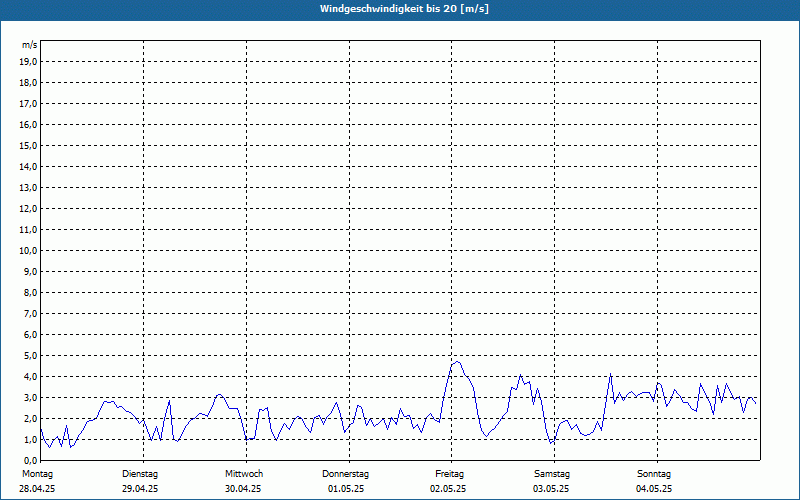Image resolution: width=800 pixels, height=500 pixels.
Task: Click the date 29.04.25
Action: tap(140, 489)
